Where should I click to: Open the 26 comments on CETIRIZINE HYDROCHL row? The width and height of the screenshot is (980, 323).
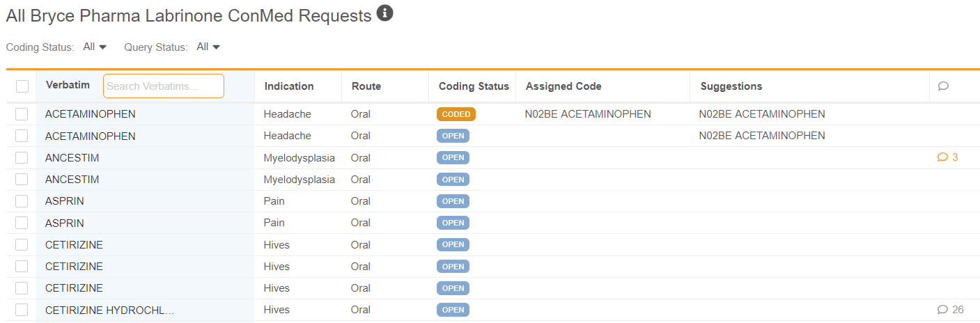coord(950,310)
